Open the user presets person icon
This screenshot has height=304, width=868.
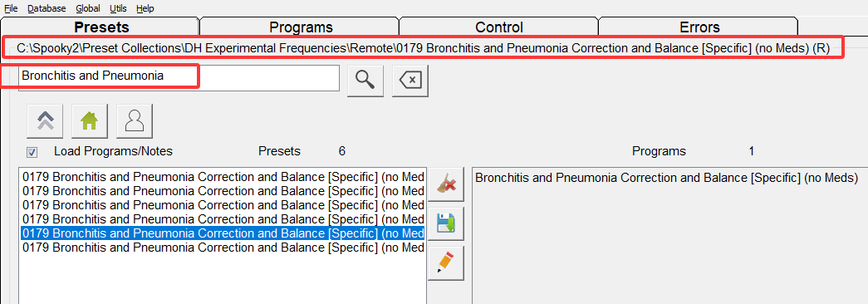[x=135, y=120]
